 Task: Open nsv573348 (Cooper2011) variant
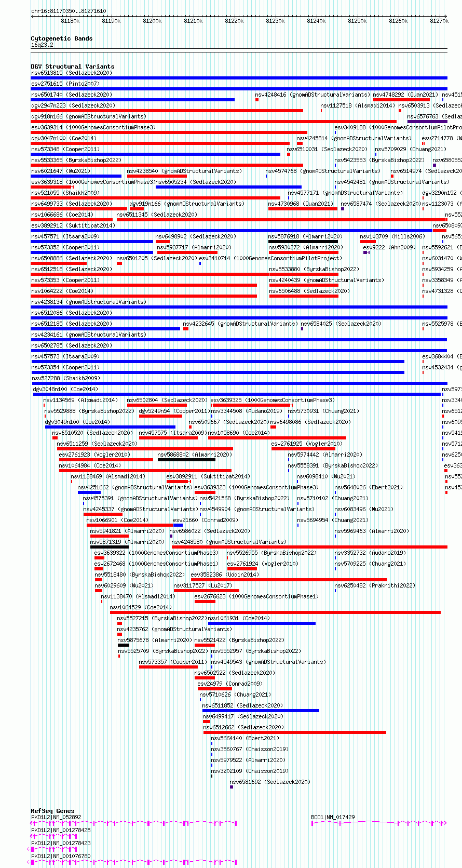65,150
